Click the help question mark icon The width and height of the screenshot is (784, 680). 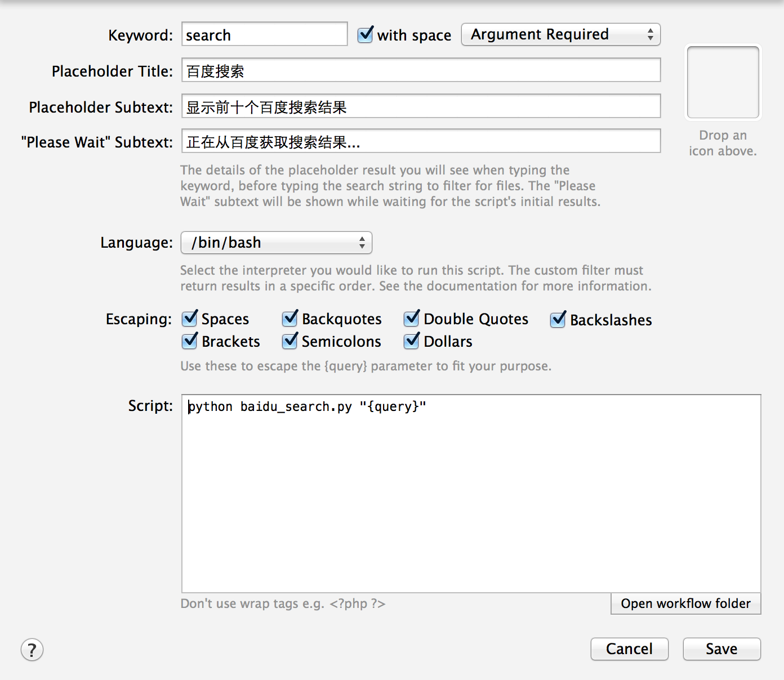(32, 650)
